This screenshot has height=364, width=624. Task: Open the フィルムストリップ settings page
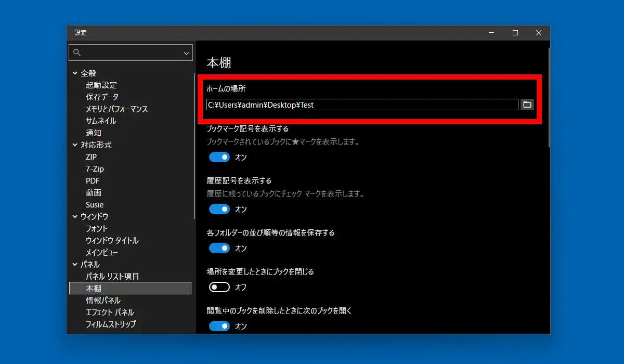click(111, 324)
